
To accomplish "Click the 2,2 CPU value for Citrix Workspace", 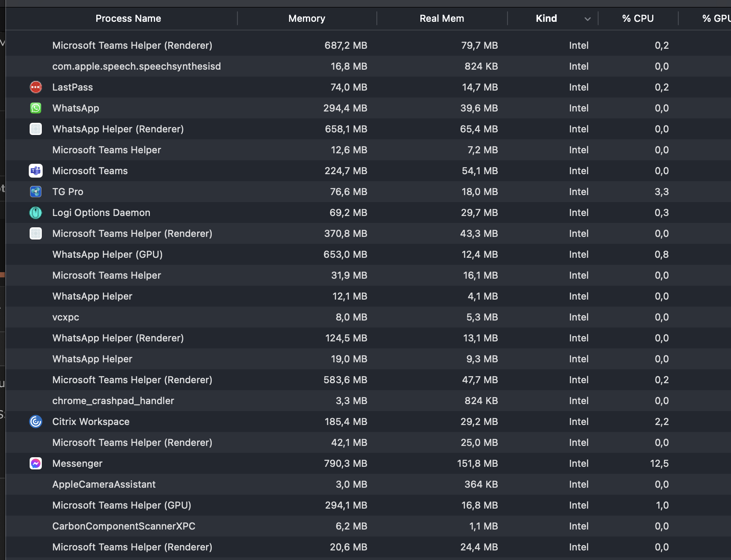I will 662,422.
